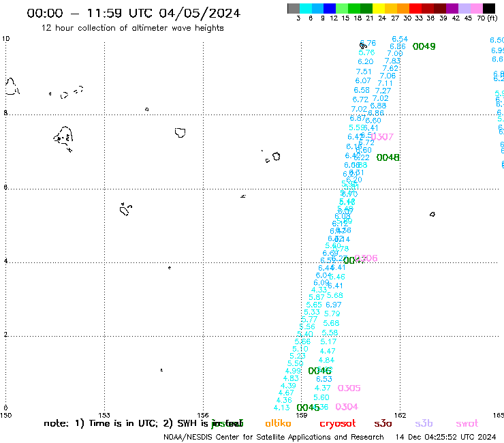Select the wave height value 4.84

(x=326, y=361)
